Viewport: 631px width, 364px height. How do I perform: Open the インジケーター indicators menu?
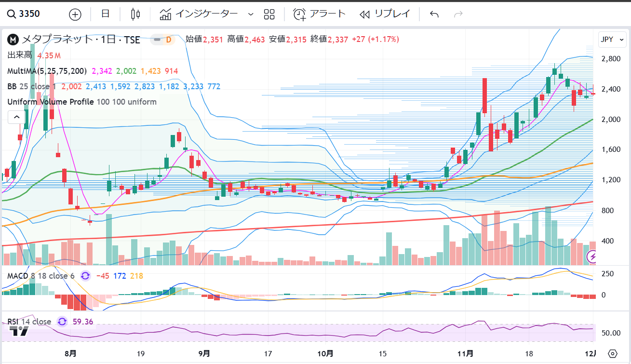(199, 14)
